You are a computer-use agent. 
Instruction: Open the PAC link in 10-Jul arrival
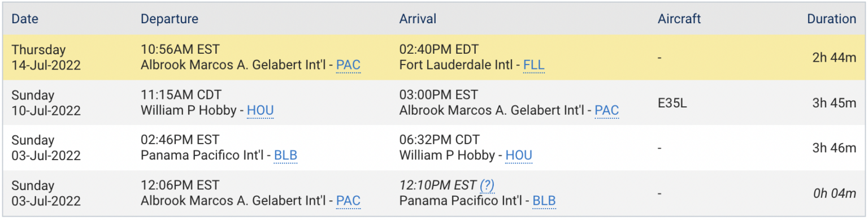(x=607, y=110)
